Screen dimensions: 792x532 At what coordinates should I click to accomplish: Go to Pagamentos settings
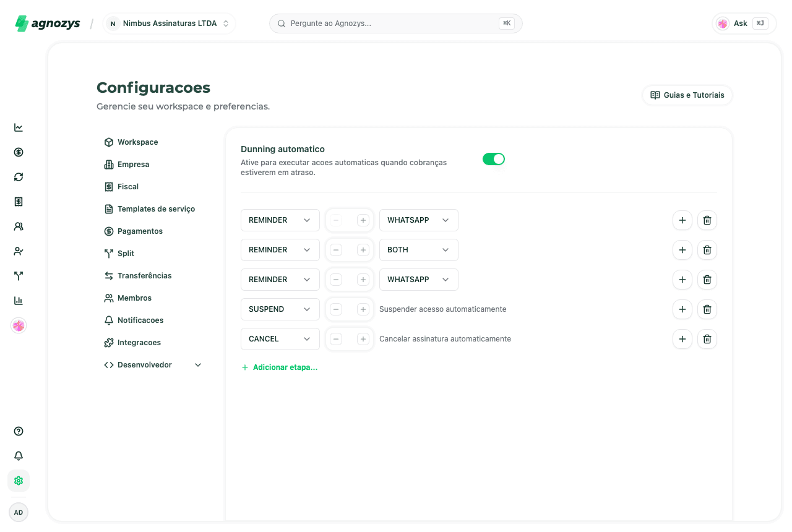coord(153,231)
